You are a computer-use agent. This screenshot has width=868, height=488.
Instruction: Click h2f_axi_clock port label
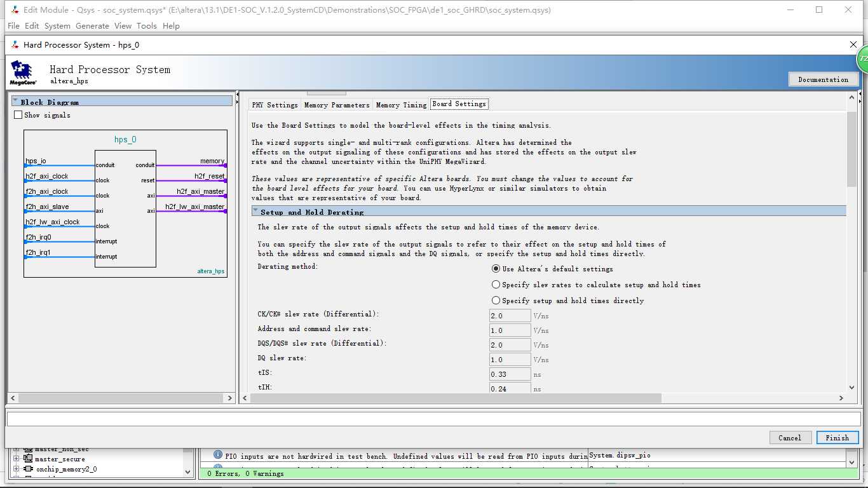[x=46, y=177]
